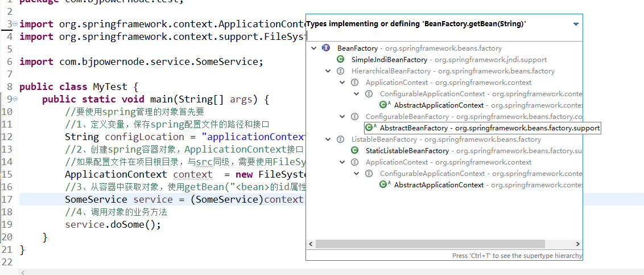
Task: Click 'SomeService' type at start of line 17
Action: [x=96, y=200]
